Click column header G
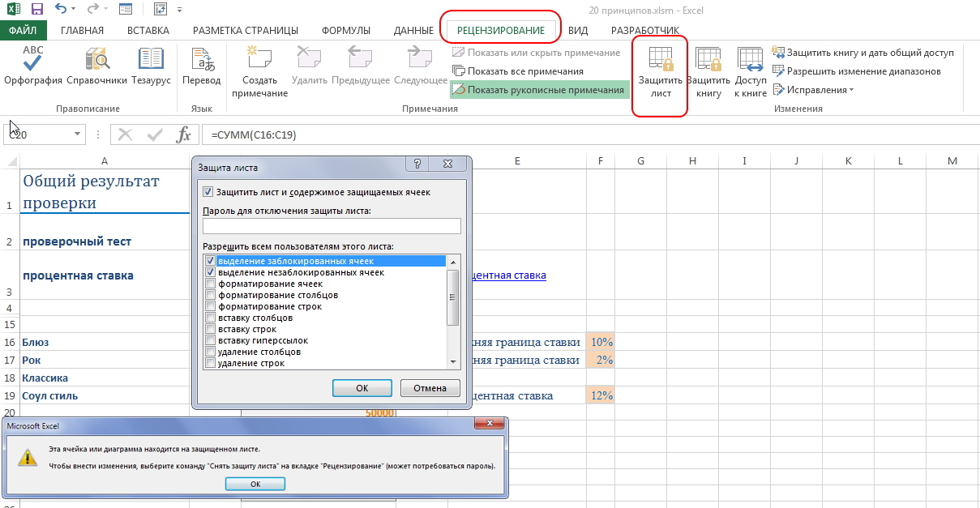The height and width of the screenshot is (508, 980). click(640, 161)
